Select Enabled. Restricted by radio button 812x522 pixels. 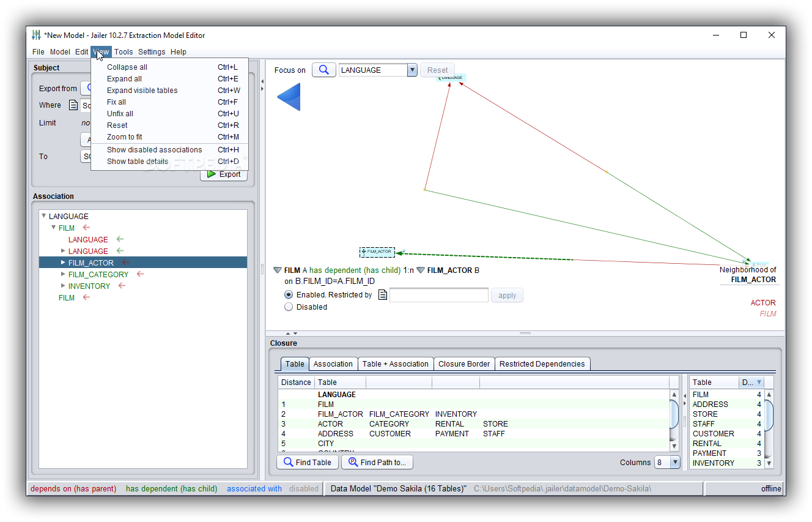(289, 294)
